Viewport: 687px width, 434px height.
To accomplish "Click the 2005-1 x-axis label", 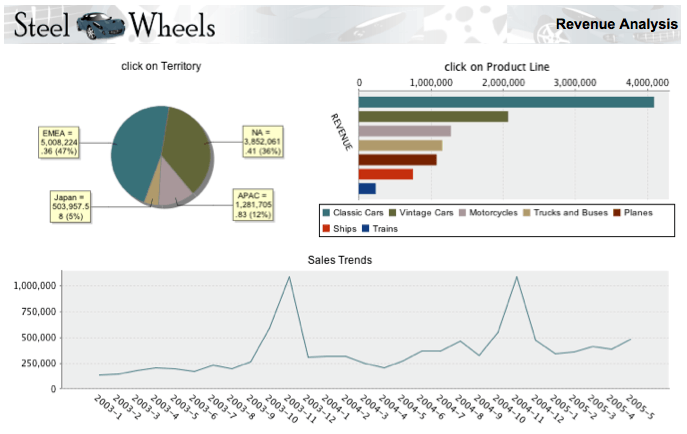I will [563, 407].
